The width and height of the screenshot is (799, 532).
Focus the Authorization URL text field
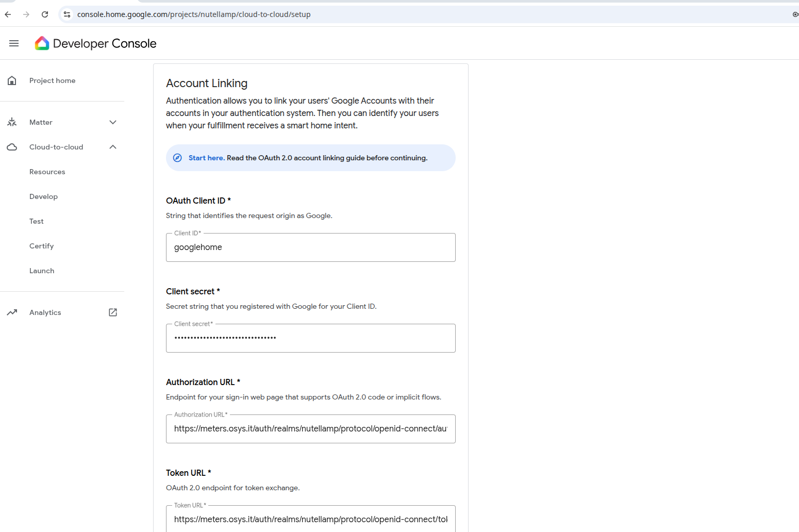point(310,429)
